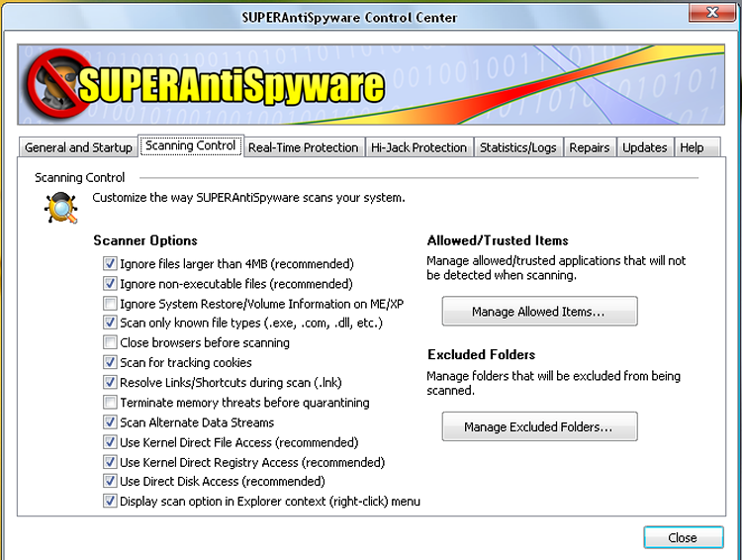Viewport: 742px width, 560px height.
Task: Click the SUPERAntiSpyware Control Center title
Action: pyautogui.click(x=349, y=18)
